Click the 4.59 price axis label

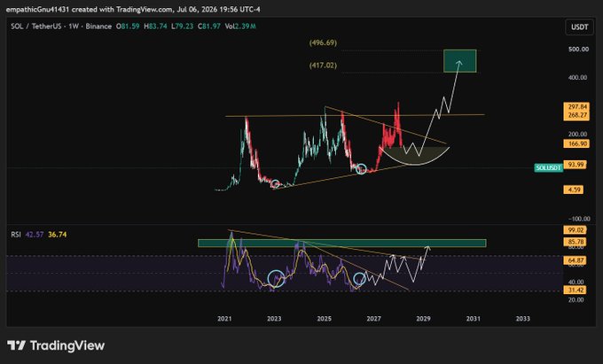click(574, 190)
